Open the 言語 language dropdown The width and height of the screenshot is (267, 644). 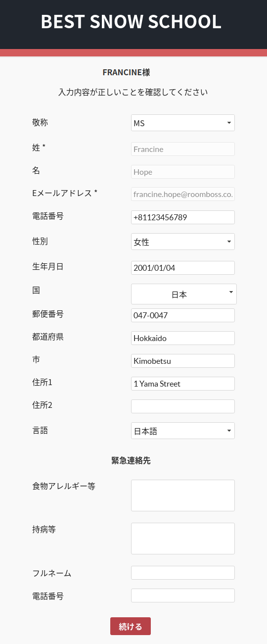coord(183,431)
